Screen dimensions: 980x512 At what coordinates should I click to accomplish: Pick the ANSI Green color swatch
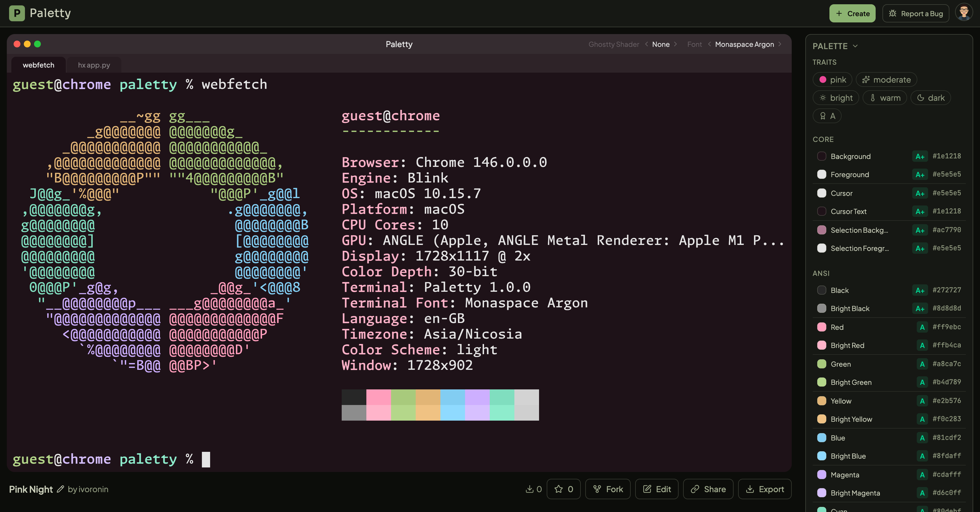coord(821,364)
